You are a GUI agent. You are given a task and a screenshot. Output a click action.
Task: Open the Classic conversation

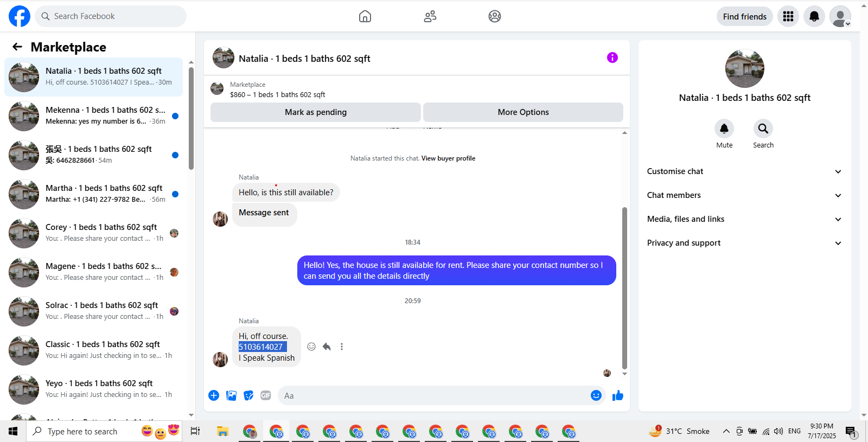[x=94, y=350]
